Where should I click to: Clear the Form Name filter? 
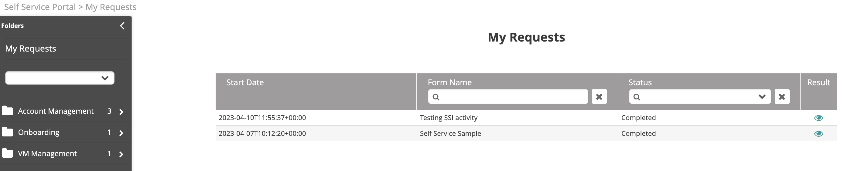pos(599,97)
